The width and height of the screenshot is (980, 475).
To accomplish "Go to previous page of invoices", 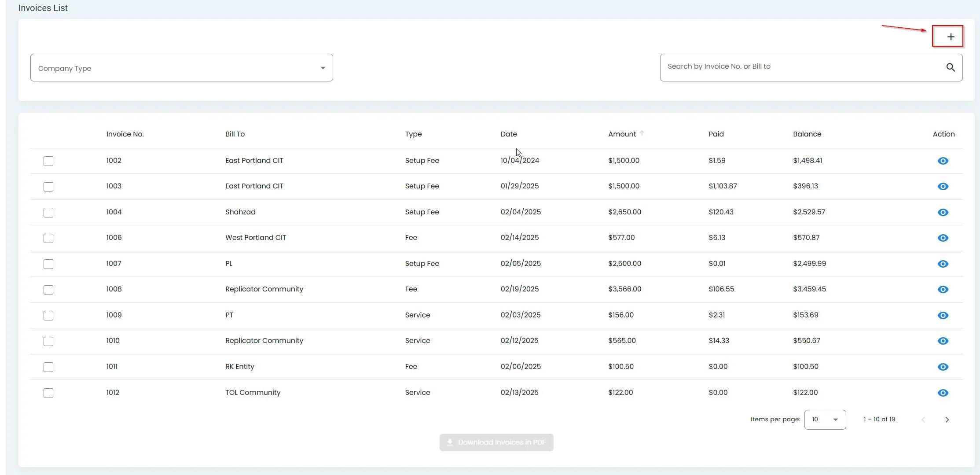I will pos(923,420).
